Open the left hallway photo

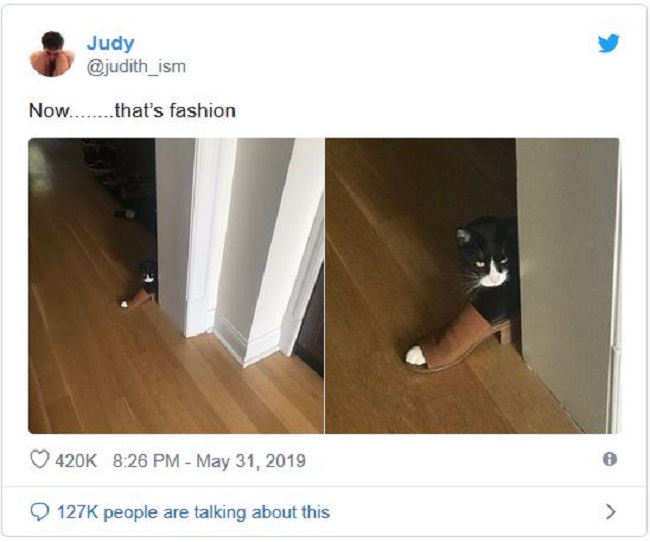click(x=176, y=286)
